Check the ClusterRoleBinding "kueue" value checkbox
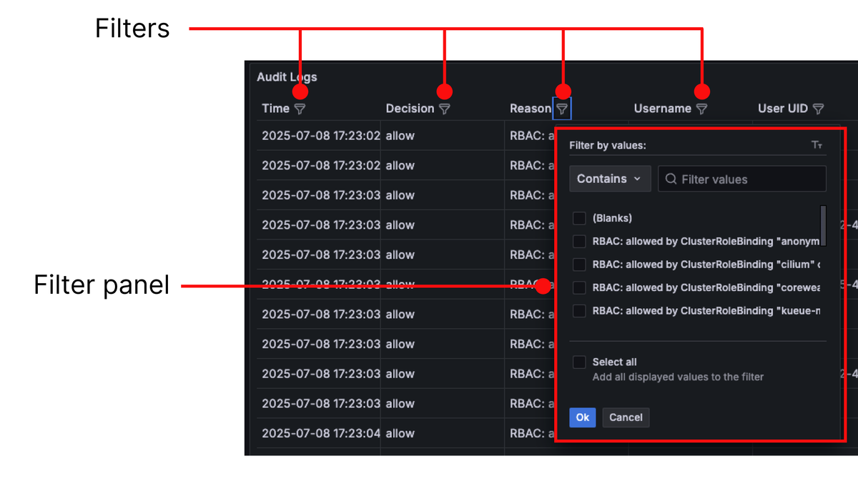 coord(580,311)
